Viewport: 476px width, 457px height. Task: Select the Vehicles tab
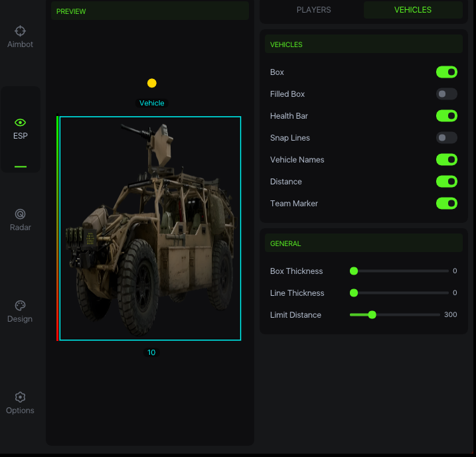[x=412, y=10]
